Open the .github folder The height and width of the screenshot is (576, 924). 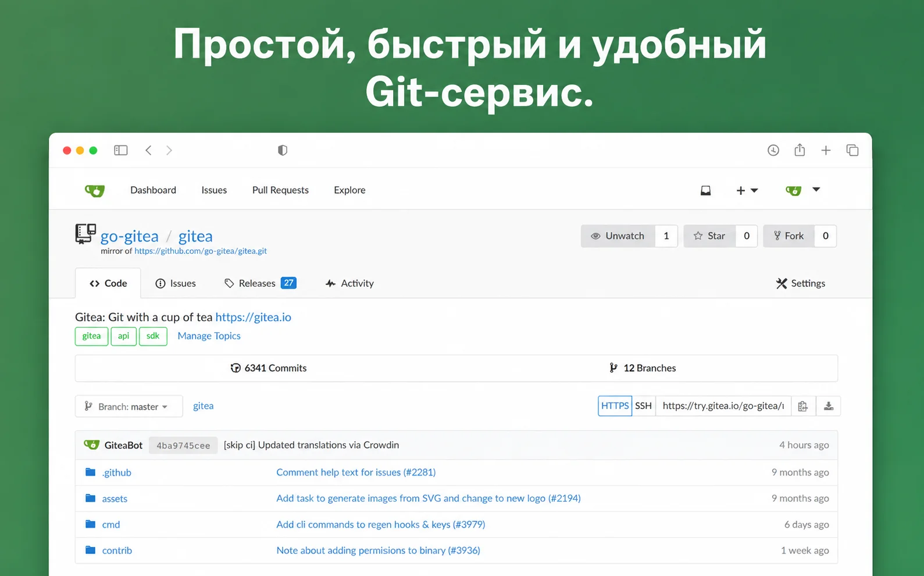[117, 472]
